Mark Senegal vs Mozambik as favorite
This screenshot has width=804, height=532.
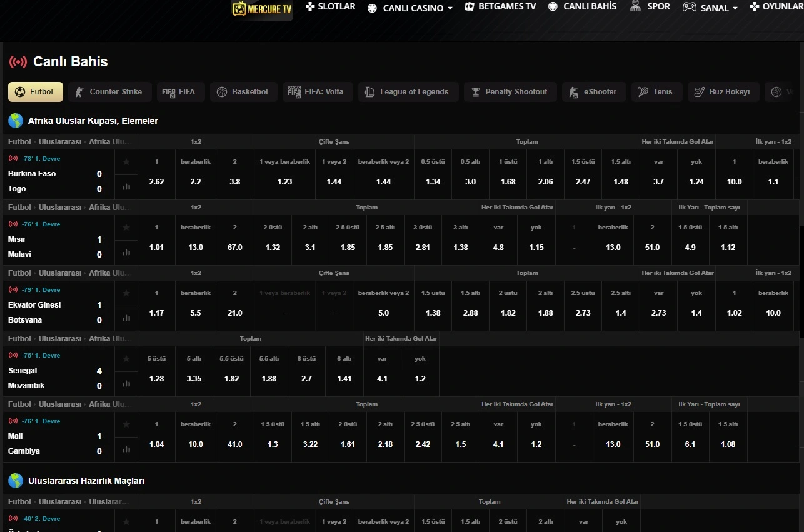pyautogui.click(x=126, y=359)
